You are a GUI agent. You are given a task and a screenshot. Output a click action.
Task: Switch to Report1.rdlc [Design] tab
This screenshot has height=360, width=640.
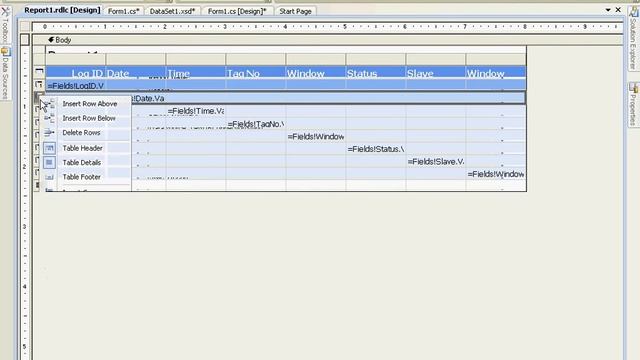point(62,10)
